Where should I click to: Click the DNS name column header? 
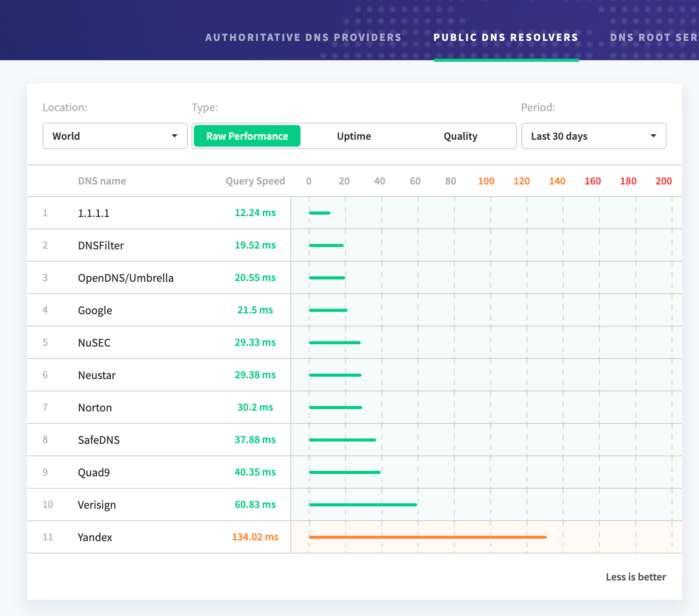click(x=102, y=181)
